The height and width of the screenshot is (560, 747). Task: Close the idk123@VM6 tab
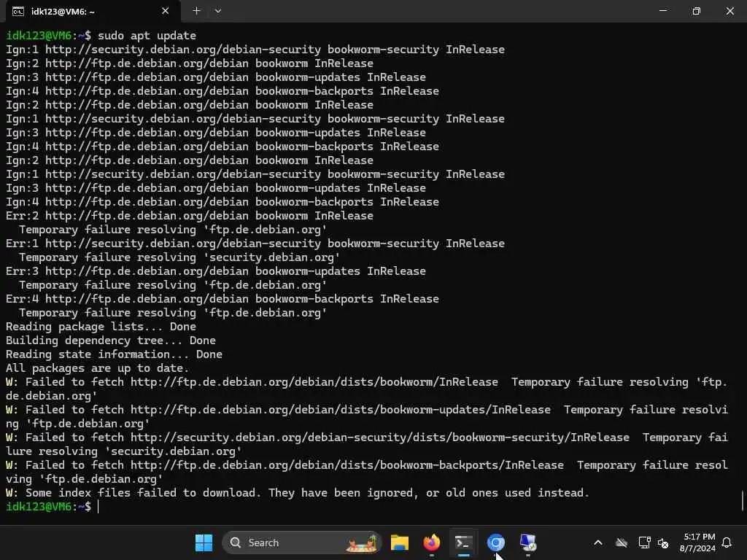[x=165, y=11]
